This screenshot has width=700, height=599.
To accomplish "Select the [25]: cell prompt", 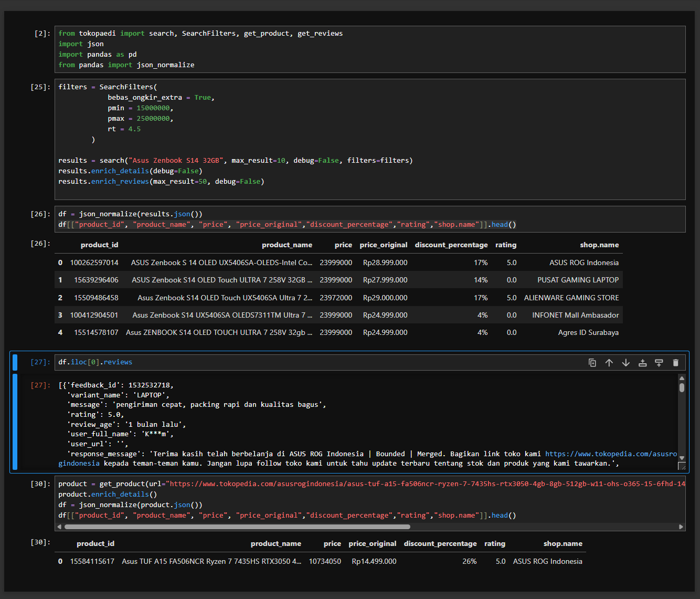I will point(40,87).
